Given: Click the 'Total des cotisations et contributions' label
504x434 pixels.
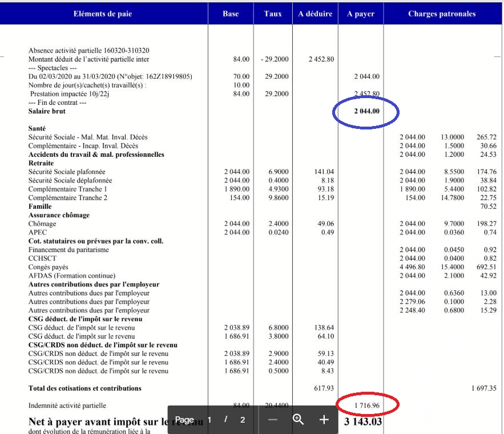Looking at the screenshot, I should [x=84, y=388].
